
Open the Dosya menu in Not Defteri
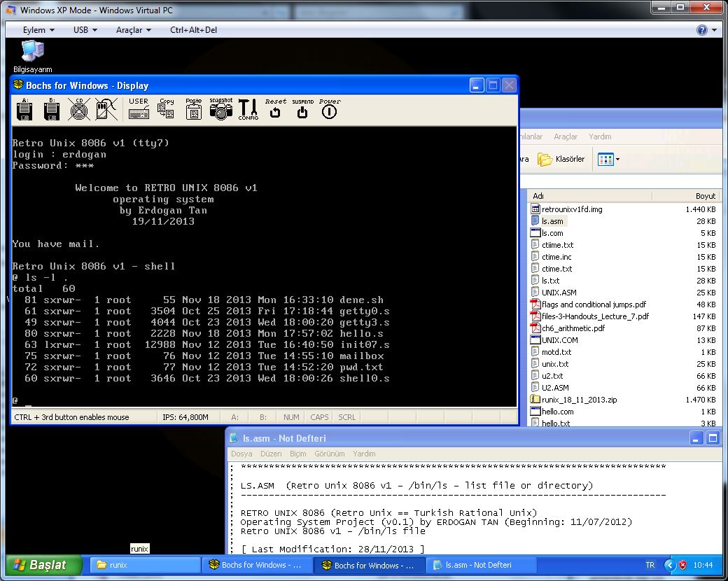(x=241, y=454)
